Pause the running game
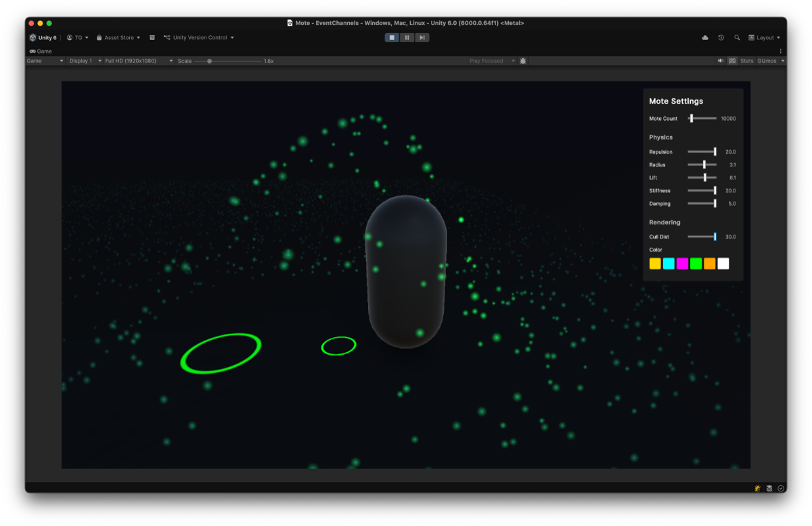This screenshot has height=526, width=812. (x=407, y=38)
